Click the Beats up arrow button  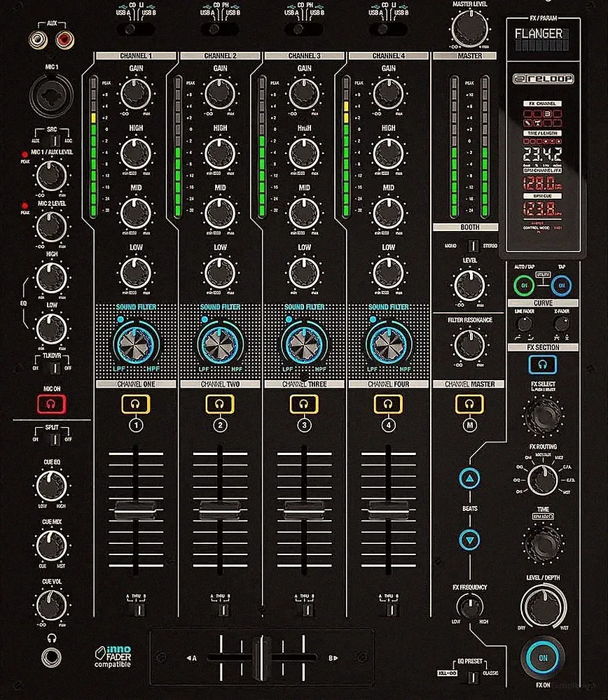point(469,479)
